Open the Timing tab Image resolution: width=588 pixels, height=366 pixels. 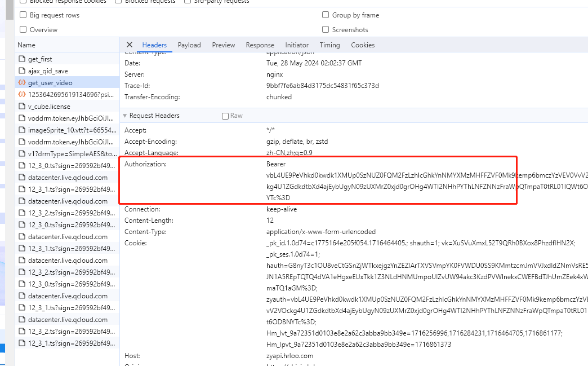(329, 45)
